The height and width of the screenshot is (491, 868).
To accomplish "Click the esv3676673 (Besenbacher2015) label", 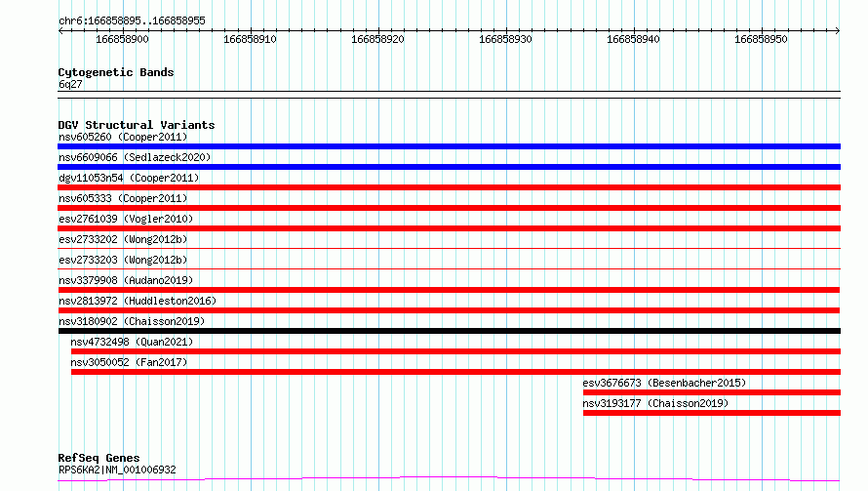I will (664, 383).
